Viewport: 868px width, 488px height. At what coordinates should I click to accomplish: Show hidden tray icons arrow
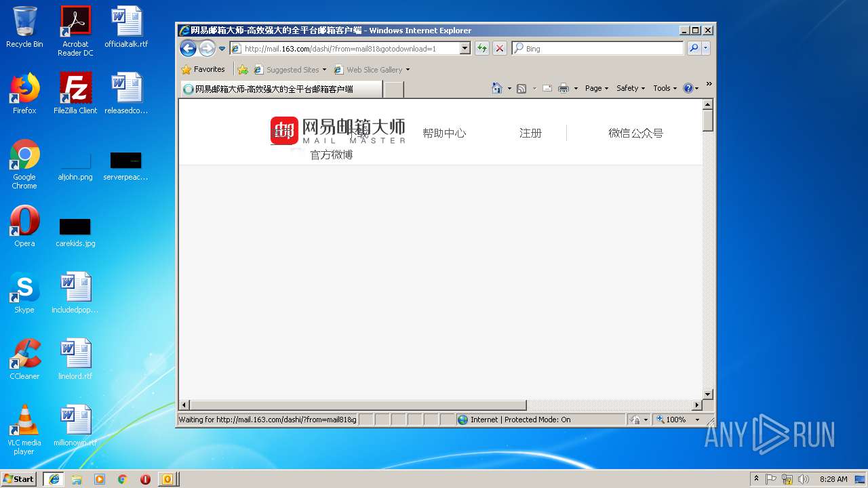pos(757,479)
